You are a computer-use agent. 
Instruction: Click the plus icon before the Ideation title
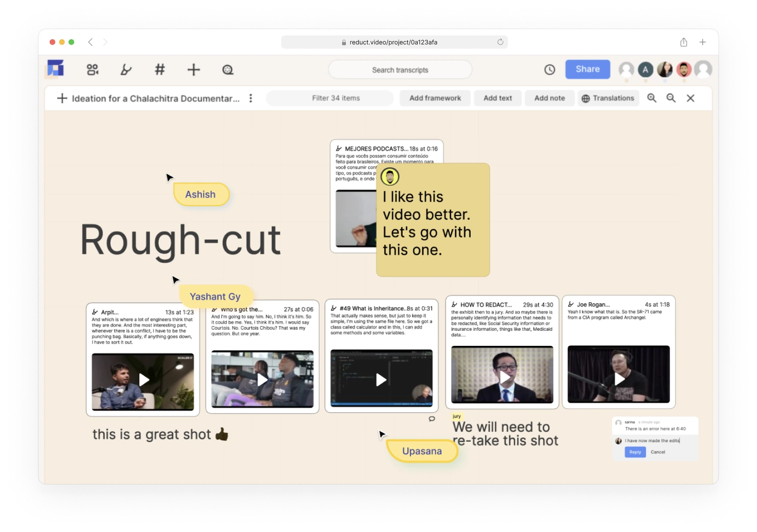pyautogui.click(x=62, y=98)
